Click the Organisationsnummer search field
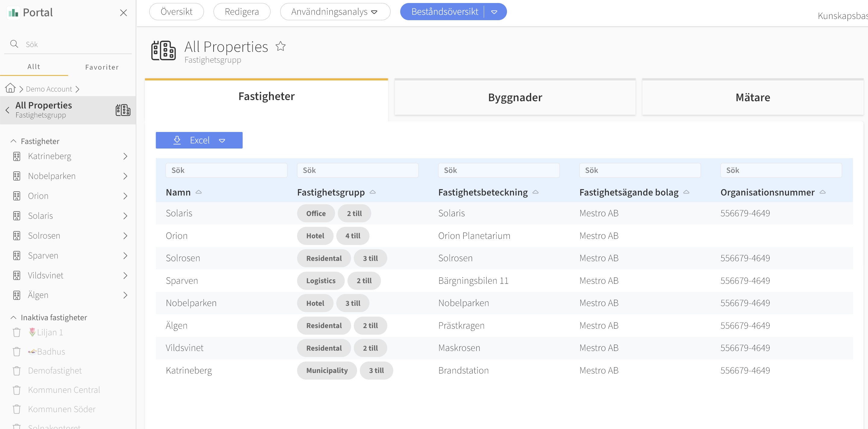 (x=781, y=170)
